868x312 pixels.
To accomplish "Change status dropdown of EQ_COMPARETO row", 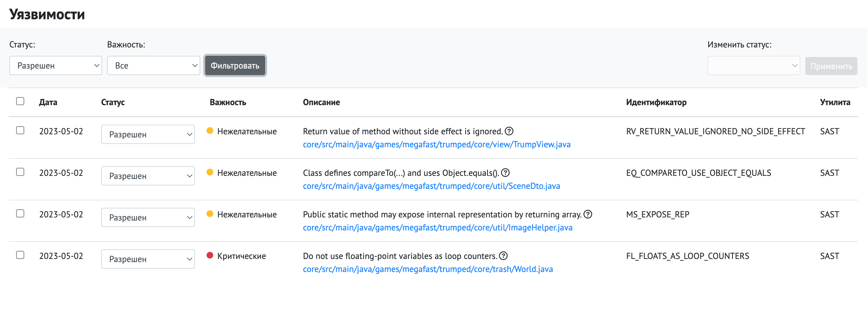I will 148,176.
